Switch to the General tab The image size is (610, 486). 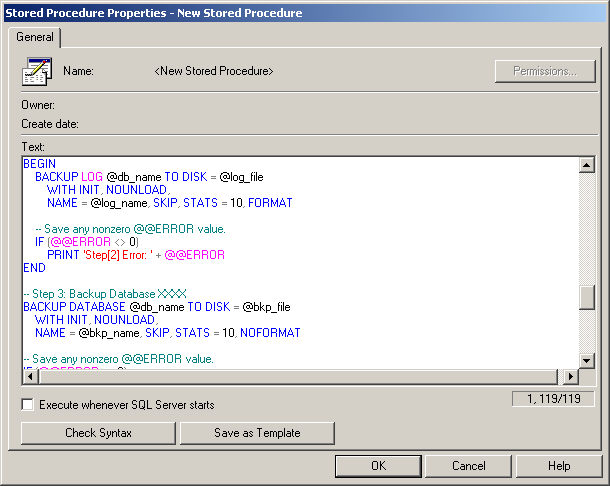35,37
